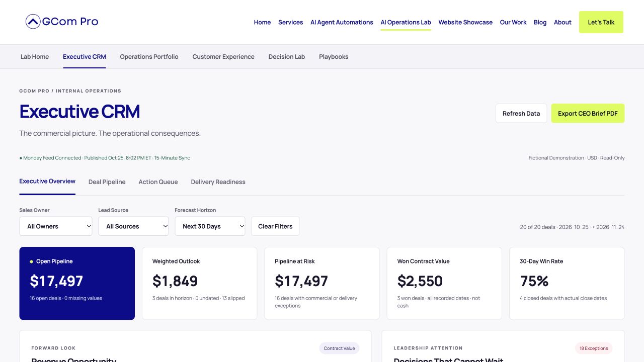The width and height of the screenshot is (644, 362).
Task: Open the Forecast Horizon dropdown
Action: [210, 226]
